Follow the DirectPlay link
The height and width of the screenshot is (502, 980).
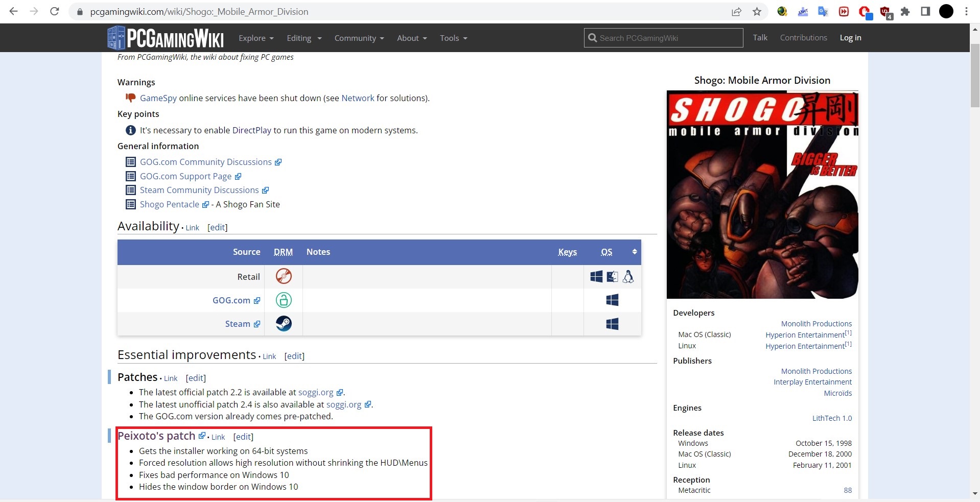click(251, 130)
